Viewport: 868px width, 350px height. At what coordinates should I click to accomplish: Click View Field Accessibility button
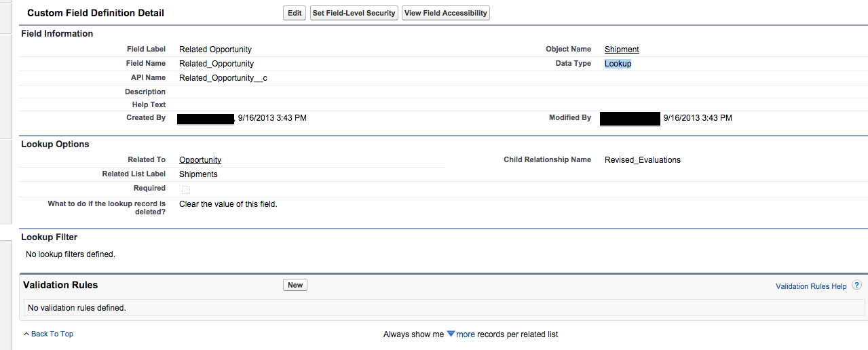pos(445,13)
